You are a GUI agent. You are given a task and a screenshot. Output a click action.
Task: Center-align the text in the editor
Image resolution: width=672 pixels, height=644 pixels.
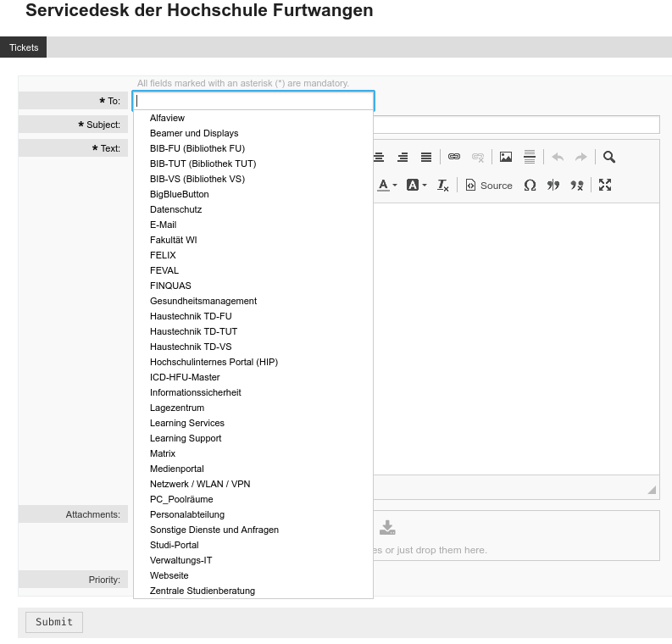[379, 158]
